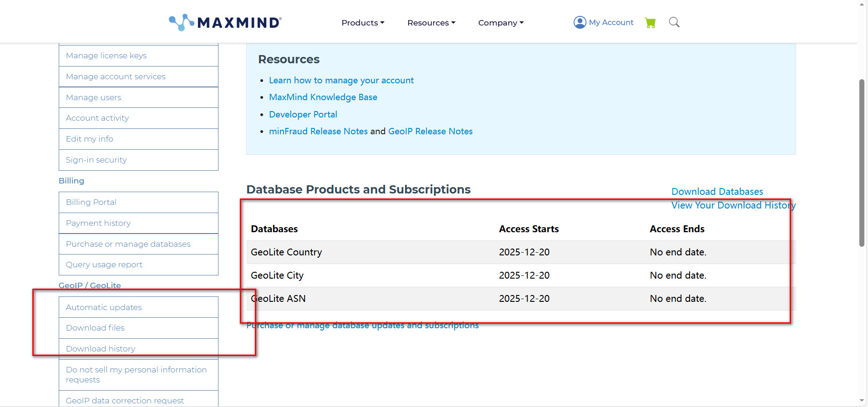
Task: Go to Account activity
Action: coord(138,118)
